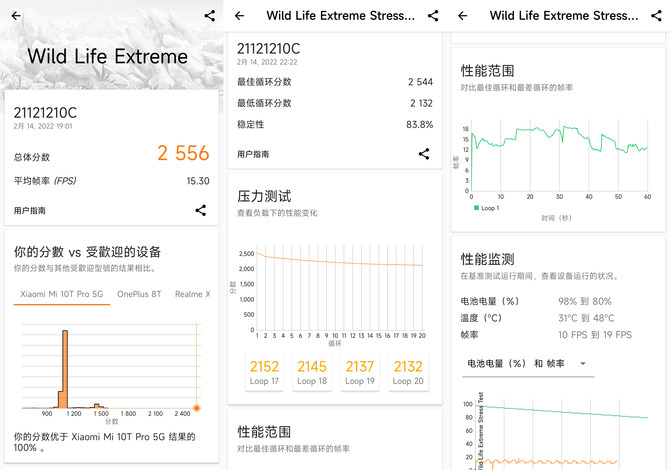Image resolution: width=670 pixels, height=472 pixels.
Task: Tap the share icon in the rightmost screen header
Action: tap(657, 16)
